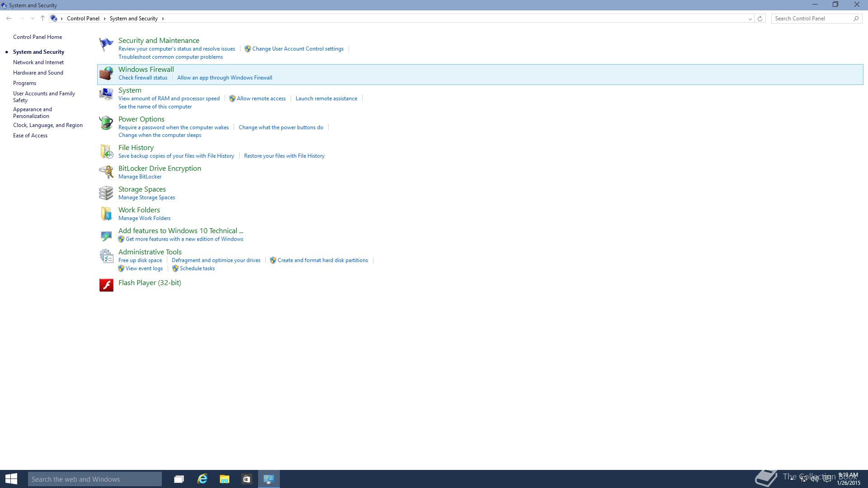Open Clock, Language, and Region
This screenshot has width=868, height=488.
pyautogui.click(x=48, y=125)
